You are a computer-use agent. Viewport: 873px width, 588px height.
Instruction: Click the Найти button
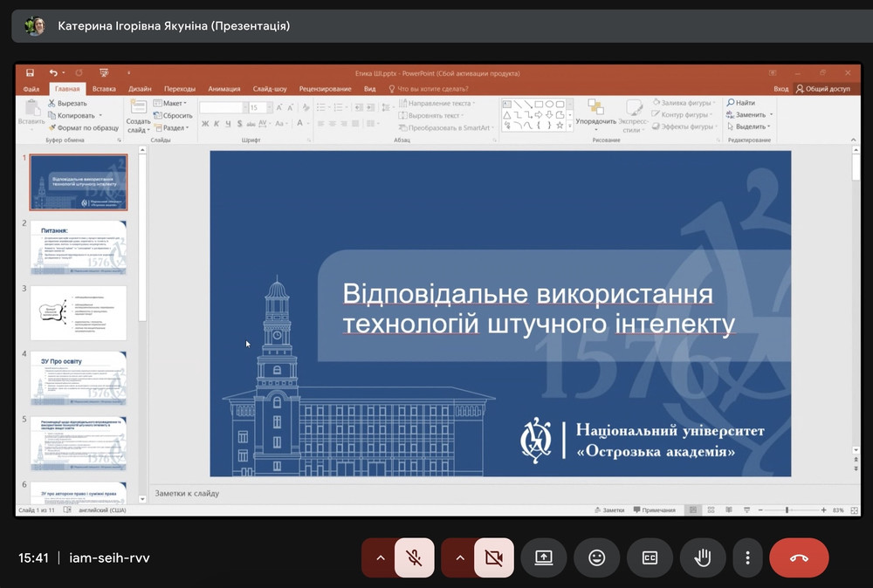tap(740, 103)
